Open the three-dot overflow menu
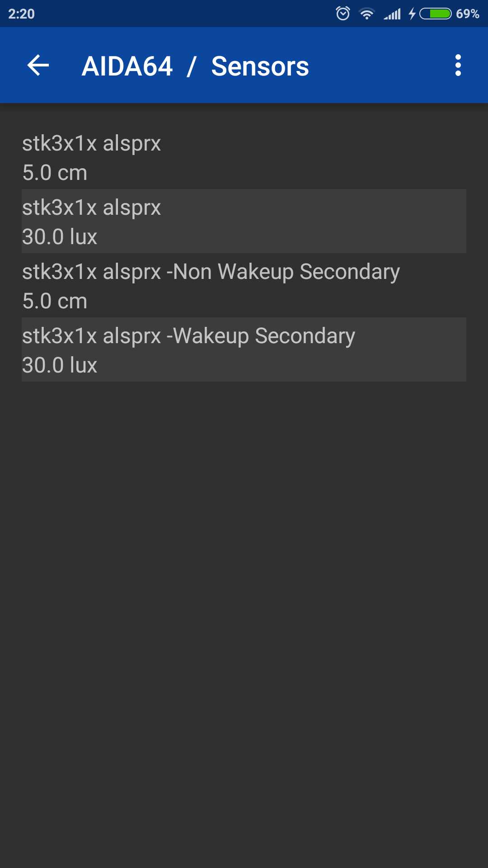Screen dimensions: 488x868 pyautogui.click(x=458, y=66)
